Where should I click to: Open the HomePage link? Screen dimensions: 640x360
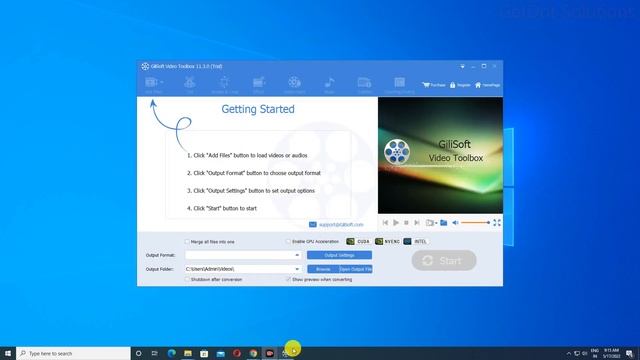tap(487, 85)
